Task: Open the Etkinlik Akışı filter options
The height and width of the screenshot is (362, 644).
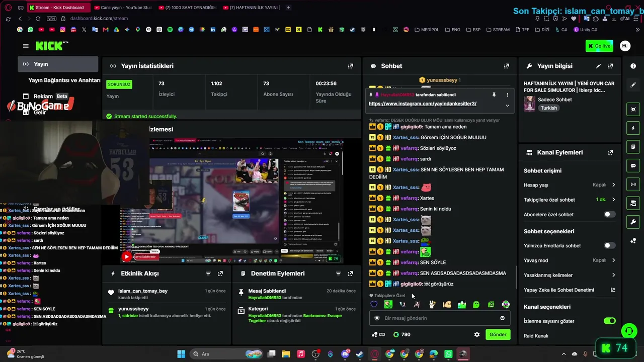Action: pos(208,274)
